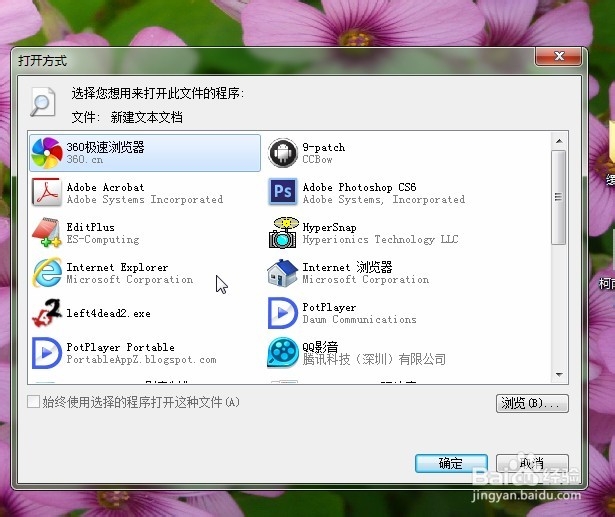Choose the Adobe Photoshop CS6 Ps icon
This screenshot has height=517, width=615.
[283, 192]
